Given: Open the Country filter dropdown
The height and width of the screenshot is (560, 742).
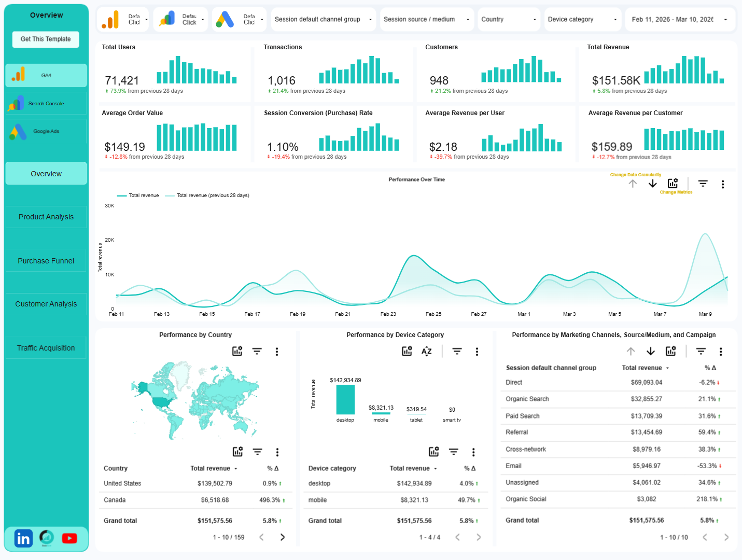Looking at the screenshot, I should (509, 19).
